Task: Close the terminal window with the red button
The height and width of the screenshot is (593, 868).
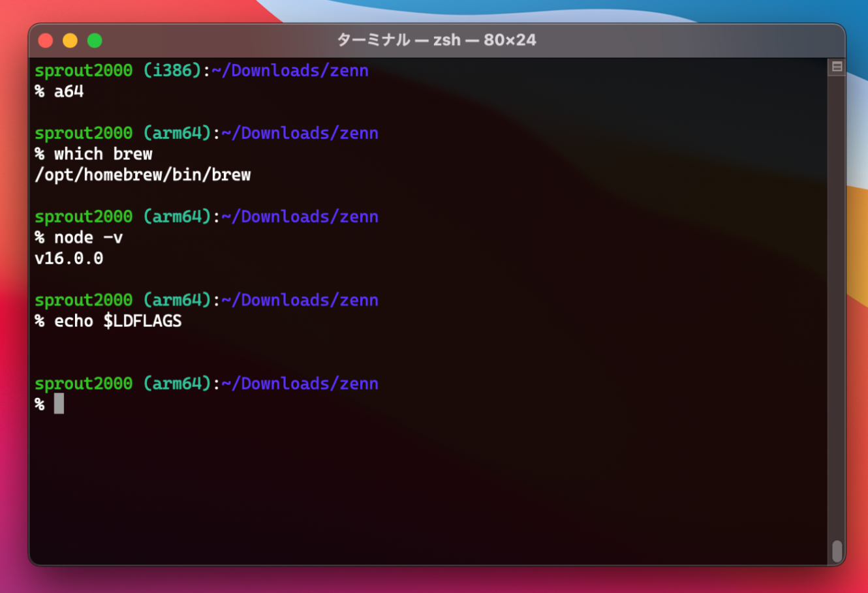Action: pyautogui.click(x=46, y=40)
